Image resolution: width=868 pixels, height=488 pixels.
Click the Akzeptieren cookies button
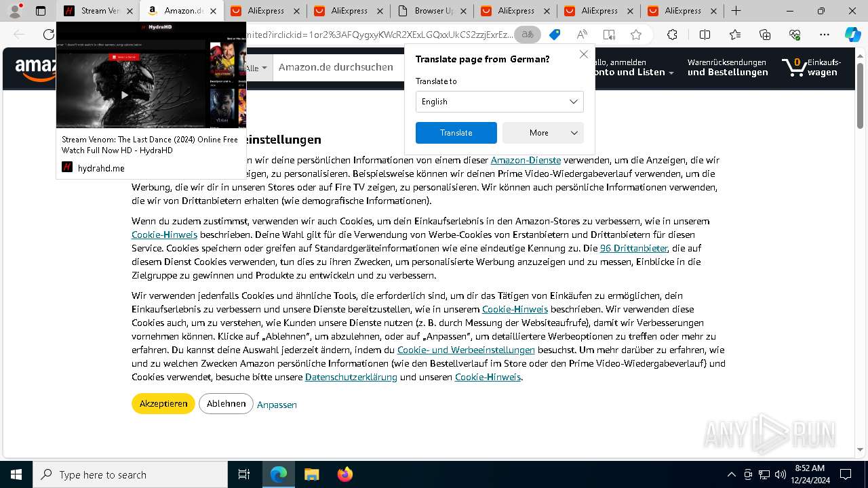(163, 404)
